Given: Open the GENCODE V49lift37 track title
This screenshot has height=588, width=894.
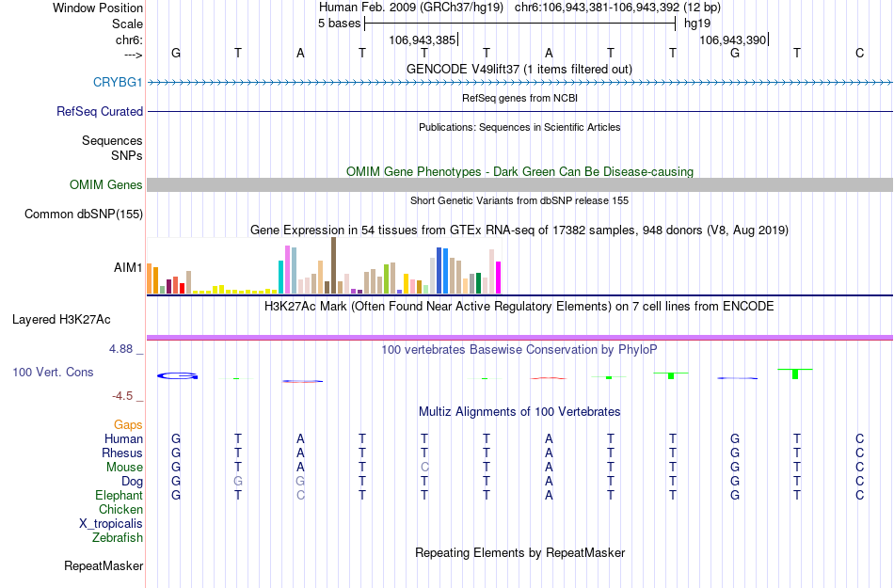Looking at the screenshot, I should [519, 69].
